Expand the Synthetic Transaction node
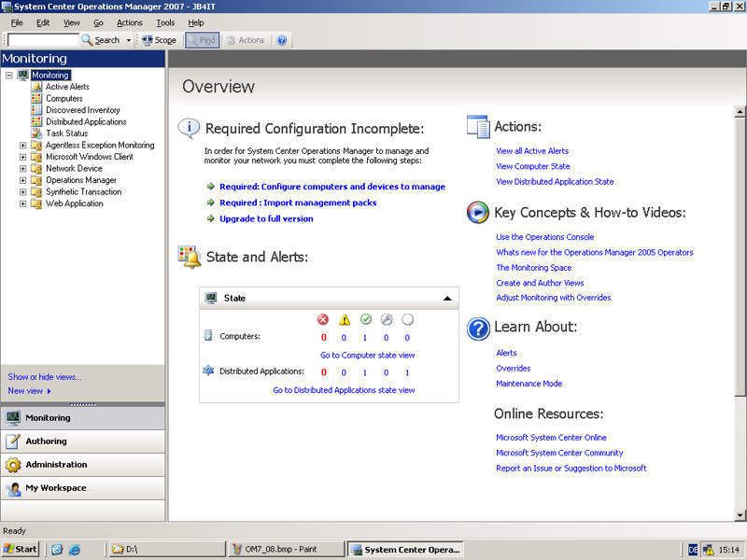The height and width of the screenshot is (560, 747). click(x=22, y=192)
